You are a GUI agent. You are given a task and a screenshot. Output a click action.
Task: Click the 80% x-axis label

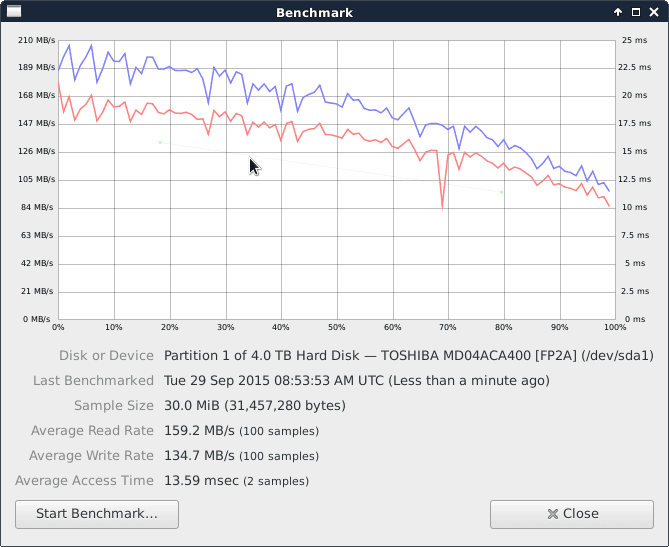pyautogui.click(x=504, y=327)
